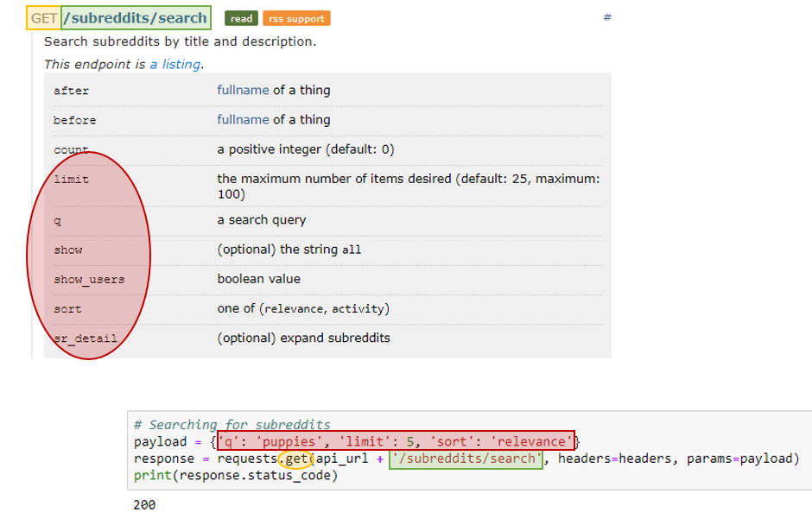Screen dimensions: 812x519
Task: Click the 'limit' parameter name
Action: coord(71,180)
